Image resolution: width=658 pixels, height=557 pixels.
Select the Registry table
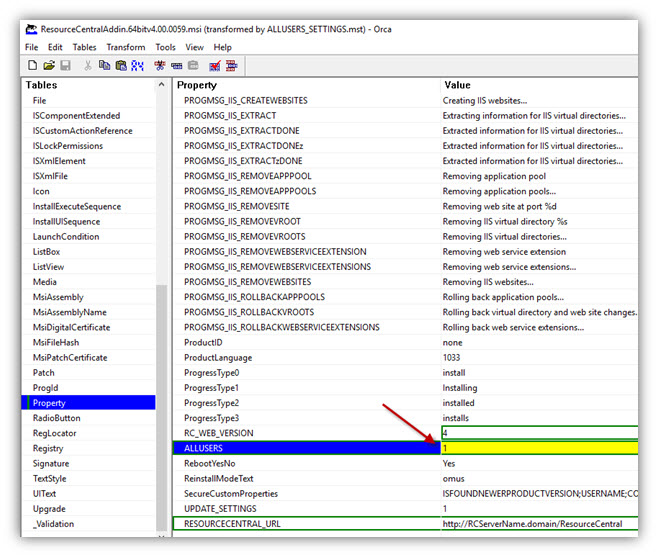[48, 448]
